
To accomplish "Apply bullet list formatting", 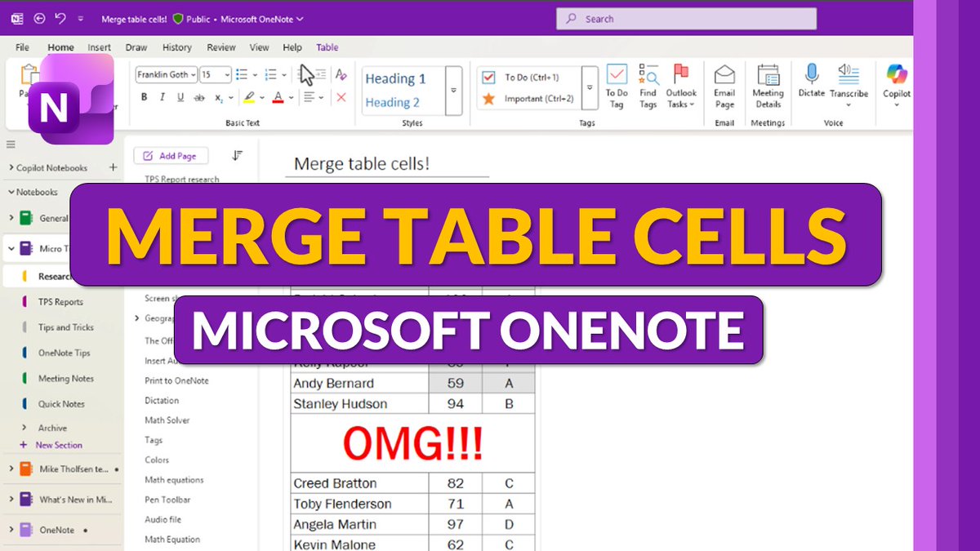I will click(242, 74).
